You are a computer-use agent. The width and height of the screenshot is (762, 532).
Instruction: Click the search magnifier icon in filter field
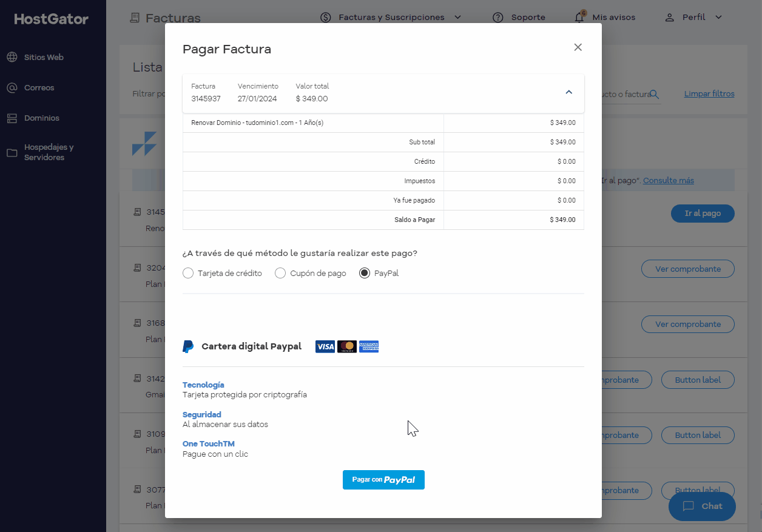tap(655, 94)
